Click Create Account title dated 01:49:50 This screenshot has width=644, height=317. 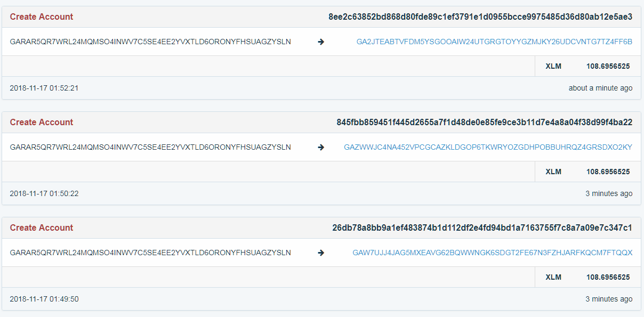point(42,228)
